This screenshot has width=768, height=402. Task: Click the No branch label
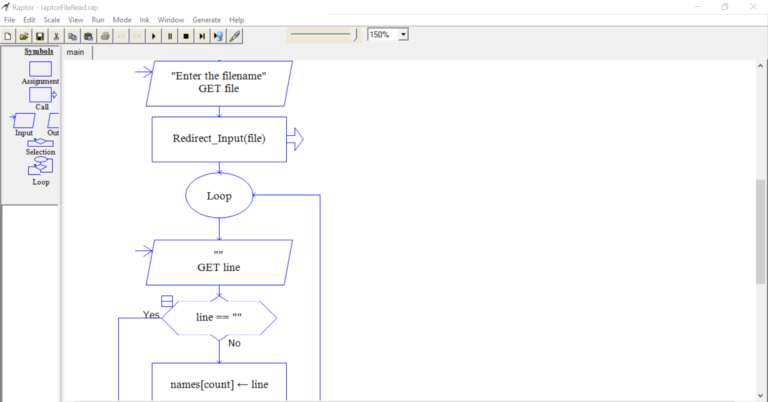click(234, 343)
